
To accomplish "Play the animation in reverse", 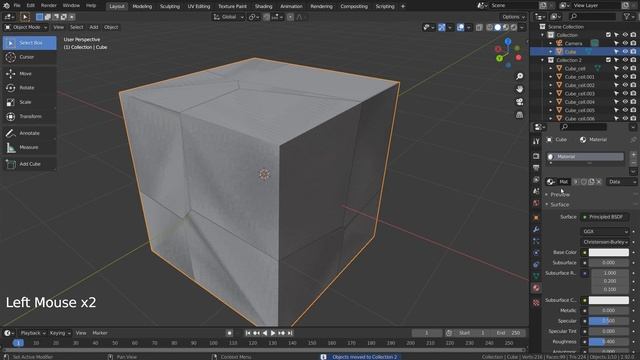I will (x=265, y=333).
